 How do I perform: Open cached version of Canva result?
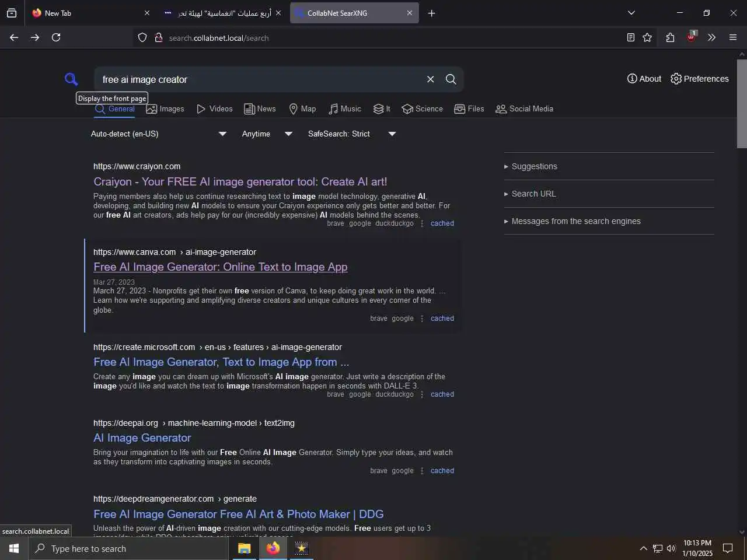(x=442, y=318)
